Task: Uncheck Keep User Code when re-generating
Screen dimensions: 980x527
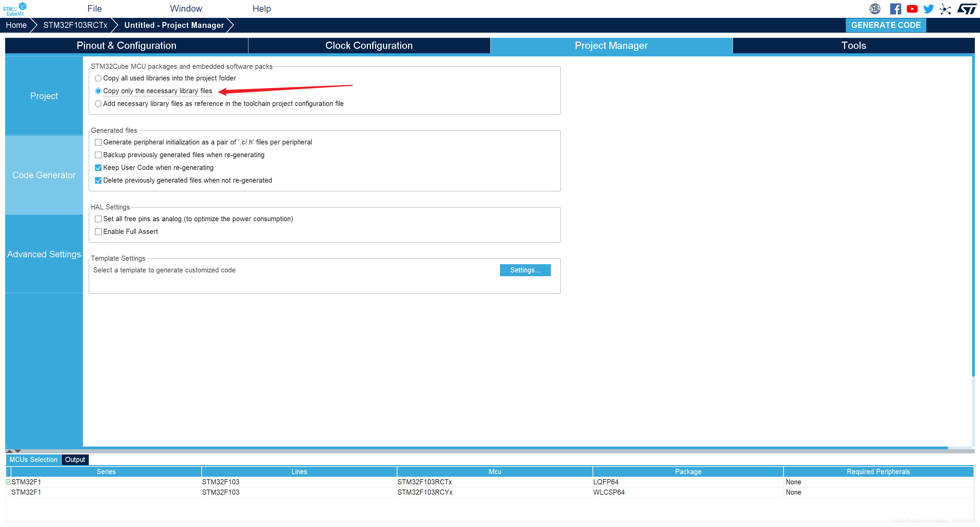Action: [x=98, y=168]
